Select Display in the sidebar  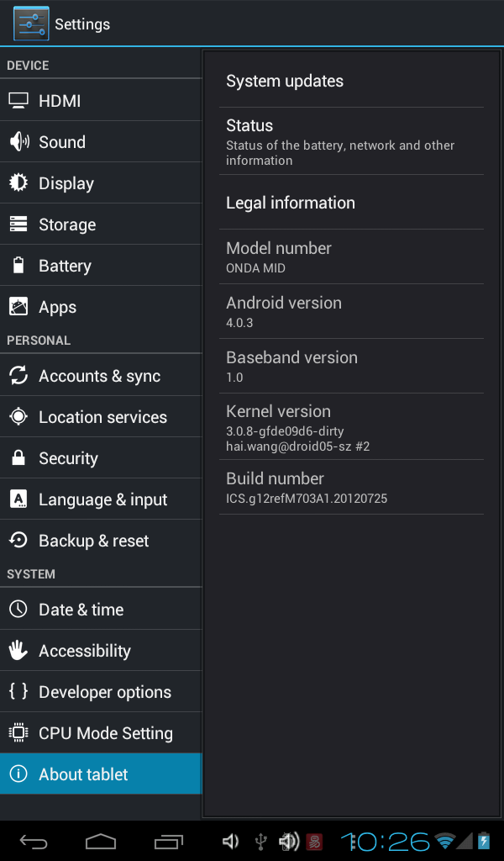(x=101, y=183)
